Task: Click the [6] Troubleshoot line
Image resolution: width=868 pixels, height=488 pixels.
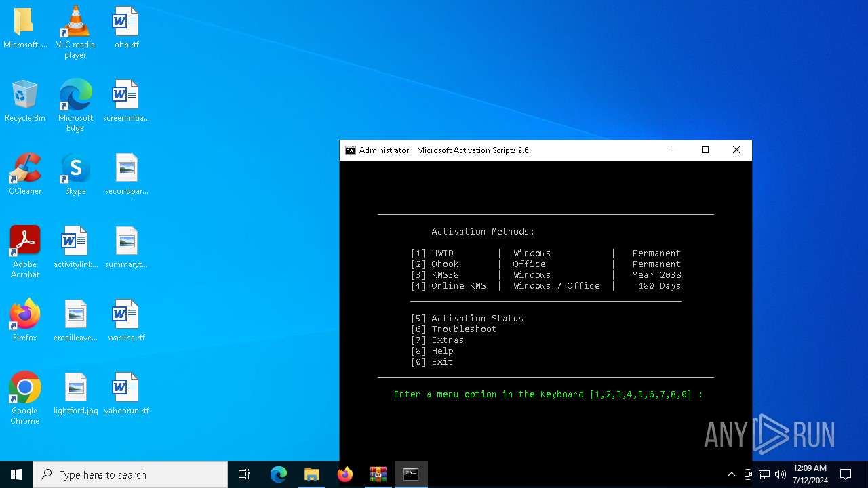Action: pyautogui.click(x=454, y=329)
